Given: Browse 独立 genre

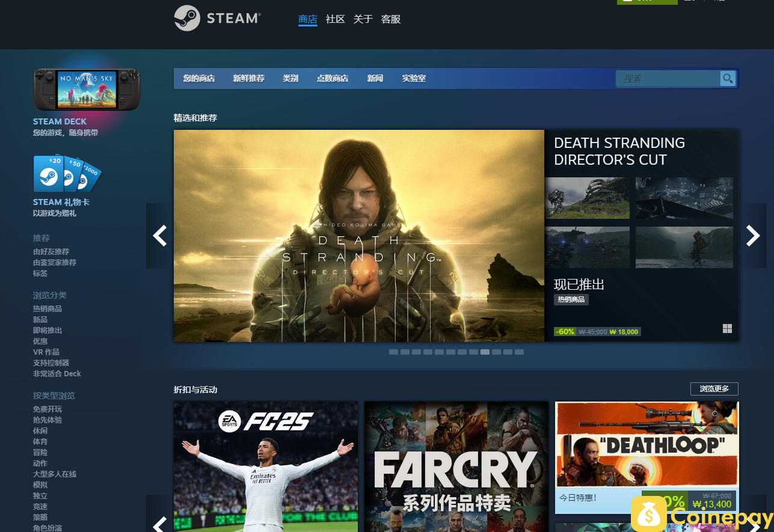Looking at the screenshot, I should pos(40,495).
